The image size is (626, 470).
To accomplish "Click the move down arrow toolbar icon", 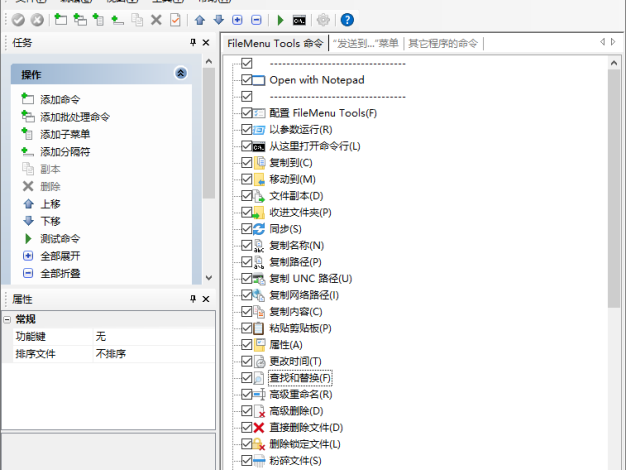I will click(218, 20).
